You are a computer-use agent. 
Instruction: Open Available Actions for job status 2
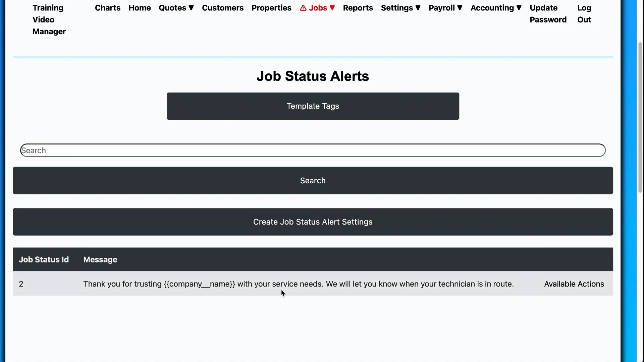tap(574, 284)
